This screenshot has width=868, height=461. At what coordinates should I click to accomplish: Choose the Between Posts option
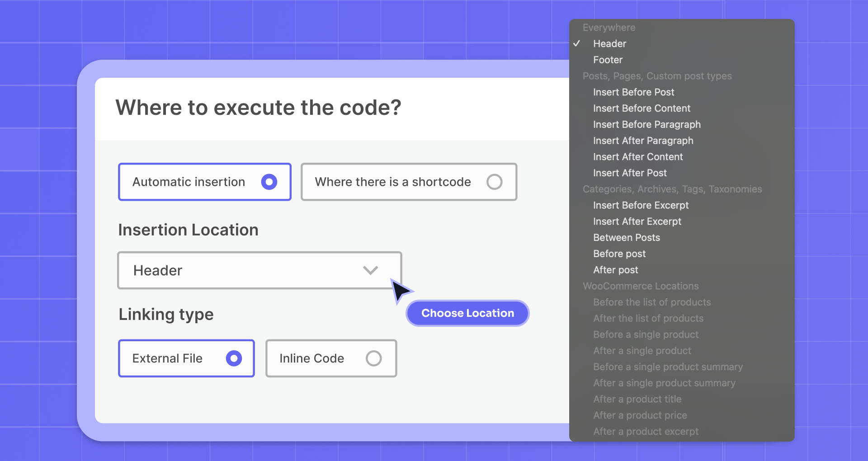[626, 238]
